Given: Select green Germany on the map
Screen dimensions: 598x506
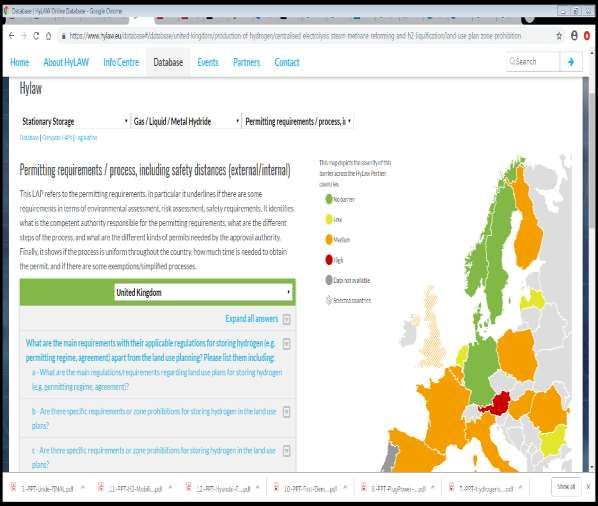Looking at the screenshot, I should pyautogui.click(x=481, y=372).
